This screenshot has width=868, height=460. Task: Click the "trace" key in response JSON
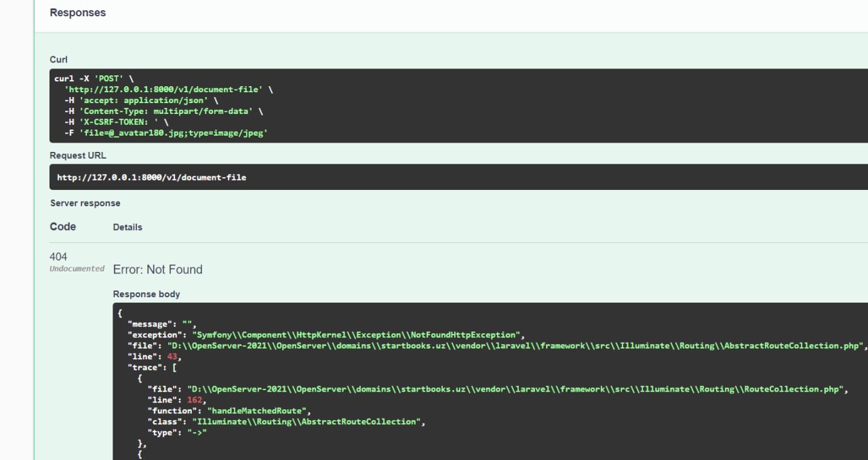146,368
